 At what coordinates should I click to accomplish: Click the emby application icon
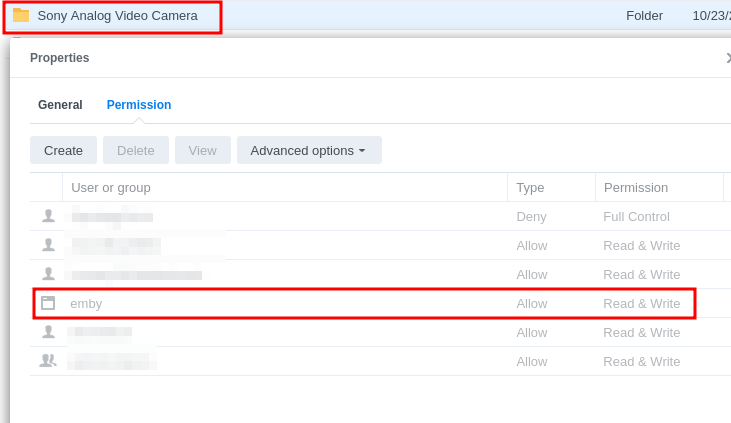coord(48,303)
